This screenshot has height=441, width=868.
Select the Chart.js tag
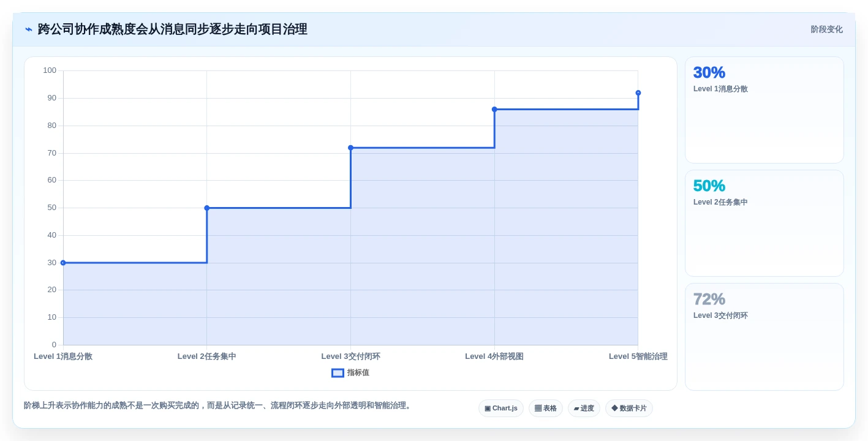click(501, 408)
